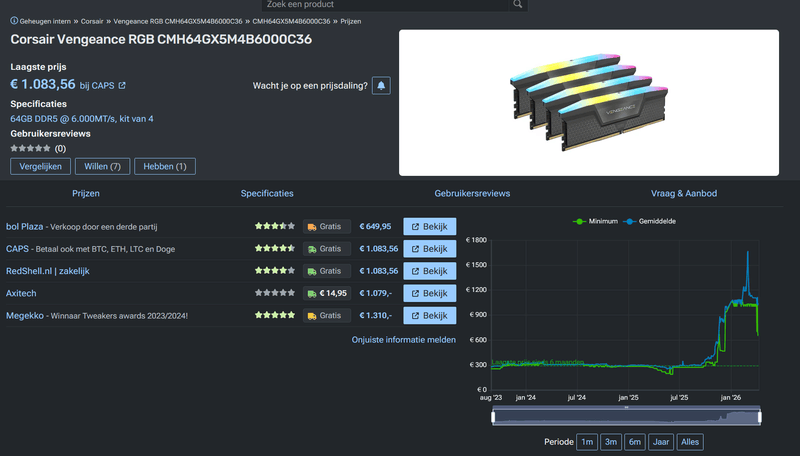The image size is (800, 456).
Task: Open the Gebruikersreviews tab
Action: [472, 193]
